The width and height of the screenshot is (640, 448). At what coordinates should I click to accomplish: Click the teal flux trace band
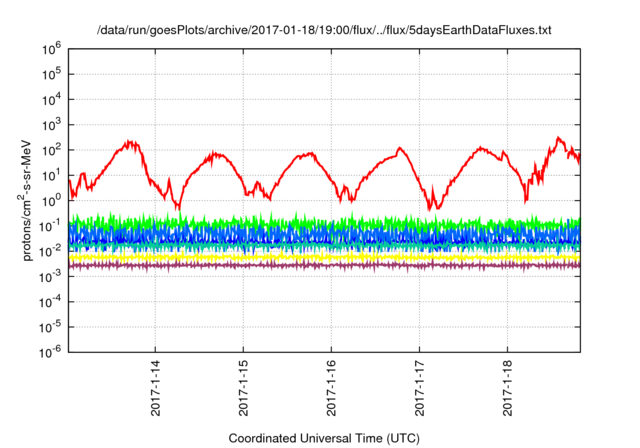click(x=322, y=247)
